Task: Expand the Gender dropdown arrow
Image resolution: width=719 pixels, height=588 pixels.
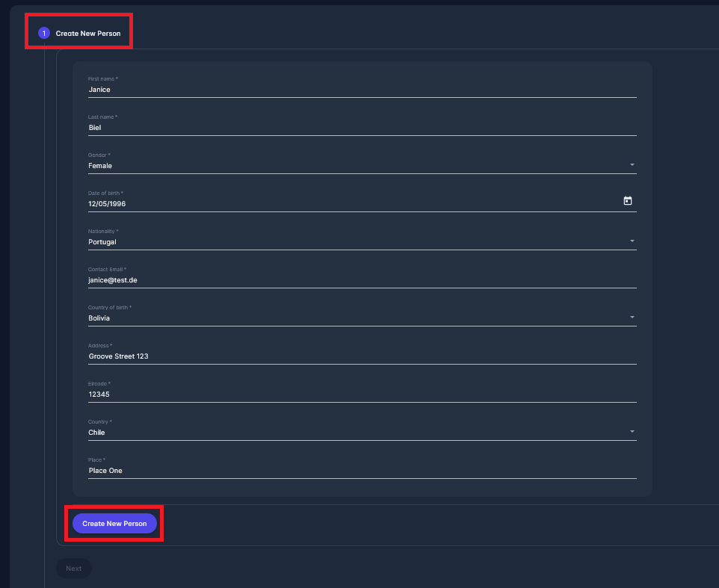Action: (632, 165)
